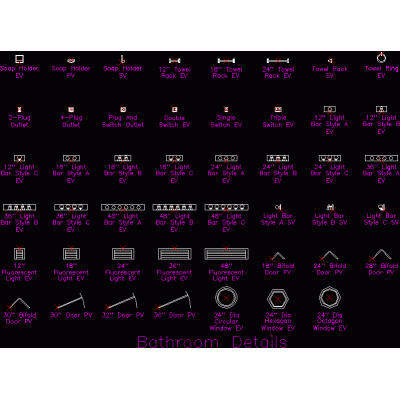Pick the Light Bar Style C SV symbol
Viewport: 400px width, 400px height.
click(x=381, y=207)
